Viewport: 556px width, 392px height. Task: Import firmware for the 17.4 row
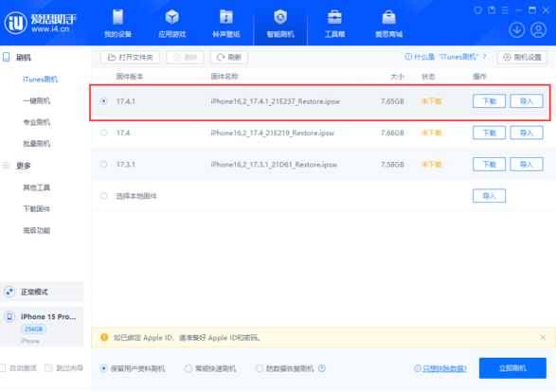coord(527,133)
